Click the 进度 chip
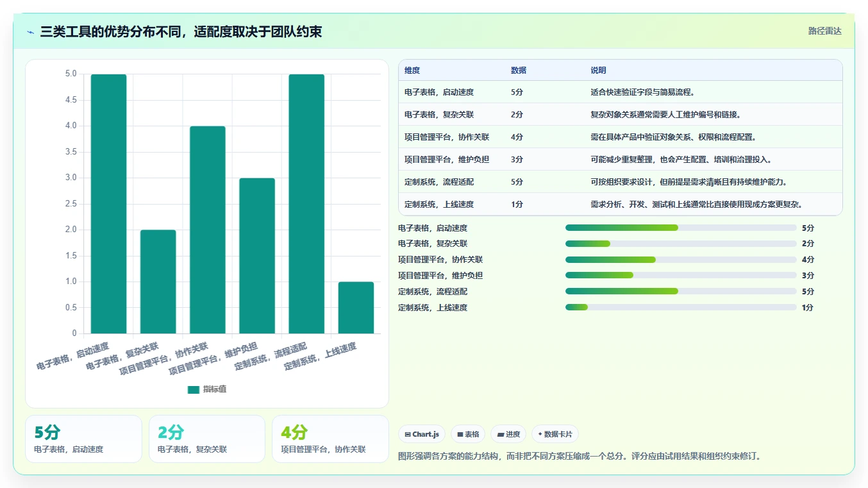868x488 pixels. pos(508,434)
